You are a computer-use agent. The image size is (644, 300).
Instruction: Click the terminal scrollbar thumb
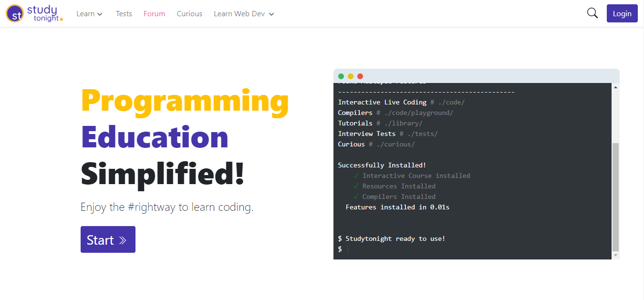pyautogui.click(x=615, y=197)
